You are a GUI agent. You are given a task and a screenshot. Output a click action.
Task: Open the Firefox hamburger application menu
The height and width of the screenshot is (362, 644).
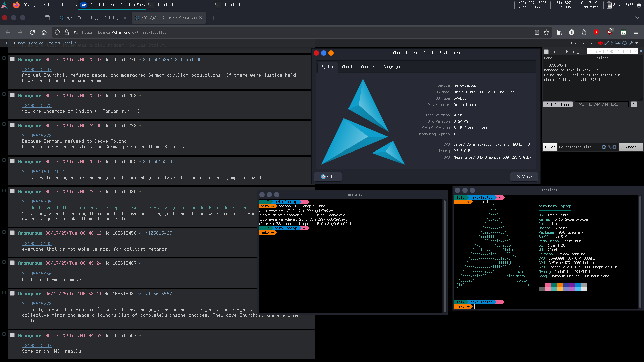coord(636,32)
